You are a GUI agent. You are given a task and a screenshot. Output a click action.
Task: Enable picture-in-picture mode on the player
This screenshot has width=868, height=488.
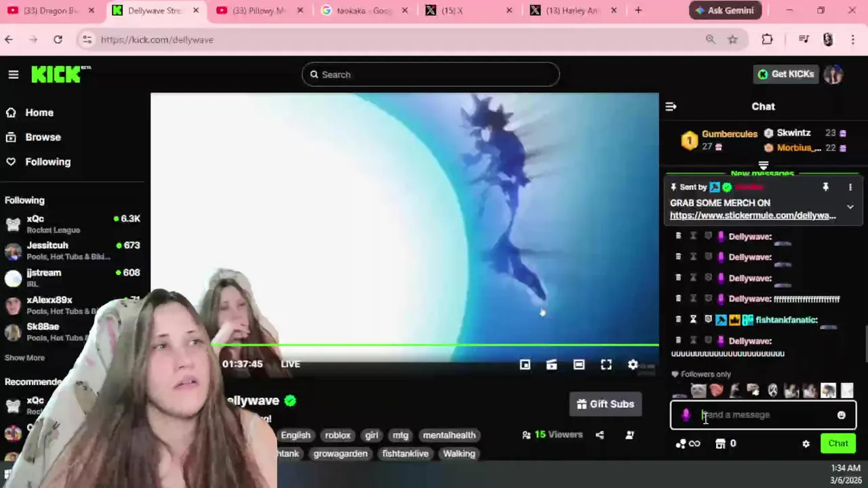point(525,365)
